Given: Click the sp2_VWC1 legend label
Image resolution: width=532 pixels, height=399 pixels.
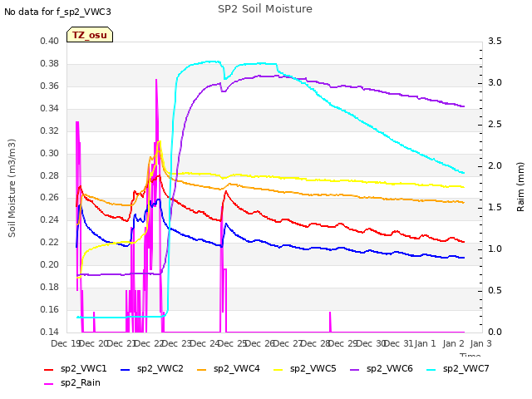Looking at the screenshot, I should coord(83,368).
